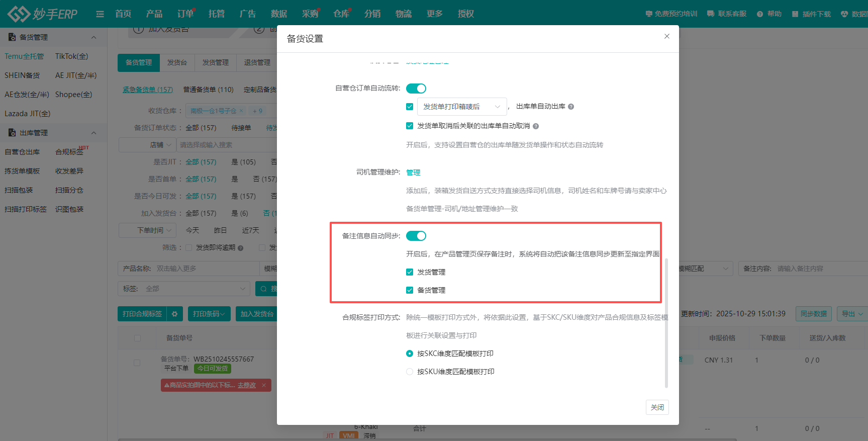
Task: Filter 下单时间 by 近7天
Action: click(250, 230)
